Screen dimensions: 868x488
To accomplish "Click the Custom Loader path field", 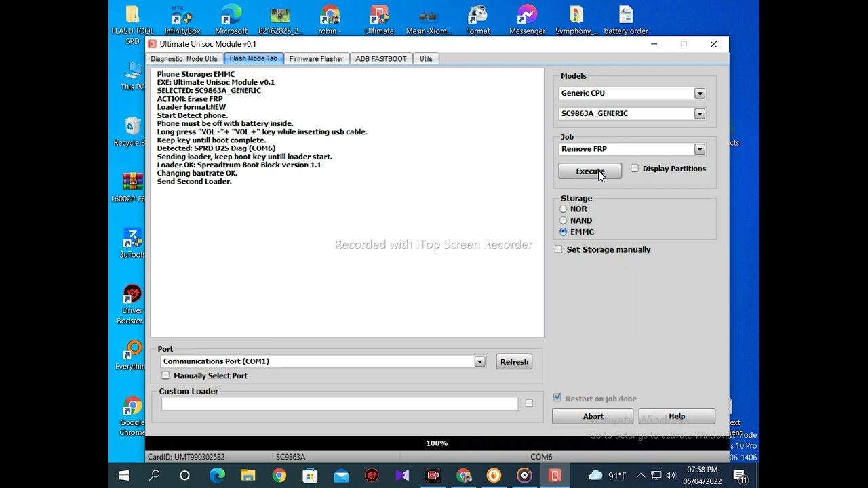I will (340, 403).
